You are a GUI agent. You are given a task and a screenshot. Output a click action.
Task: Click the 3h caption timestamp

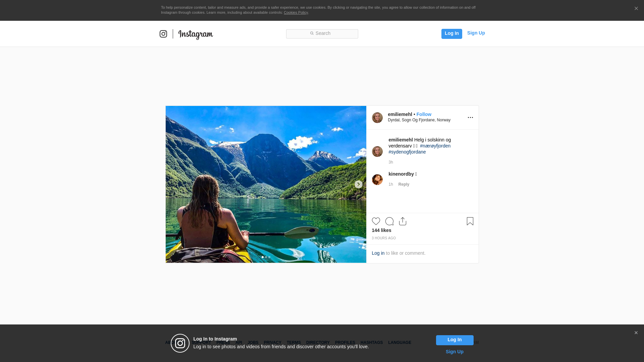pos(391,162)
